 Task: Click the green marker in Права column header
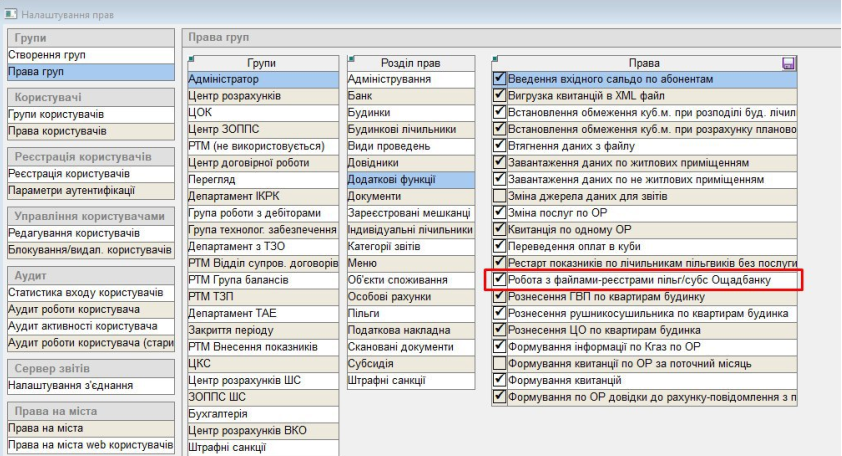[x=495, y=58]
